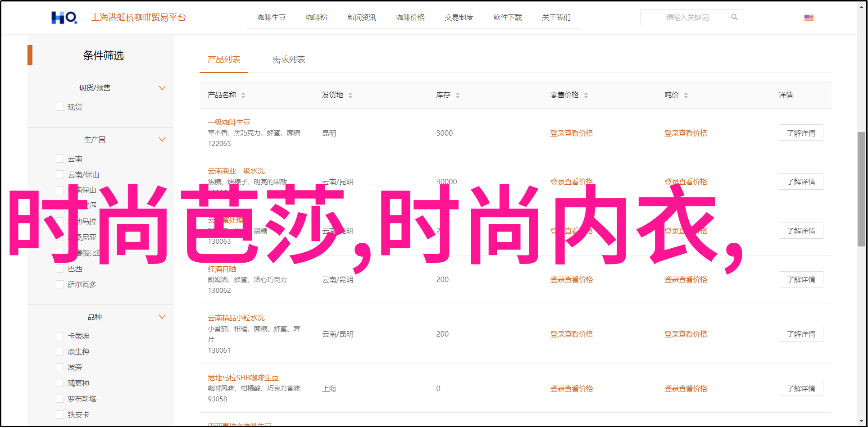Click 登录查看价格 retail price for 危地马拉SHB咖啡生豆

[x=571, y=388]
